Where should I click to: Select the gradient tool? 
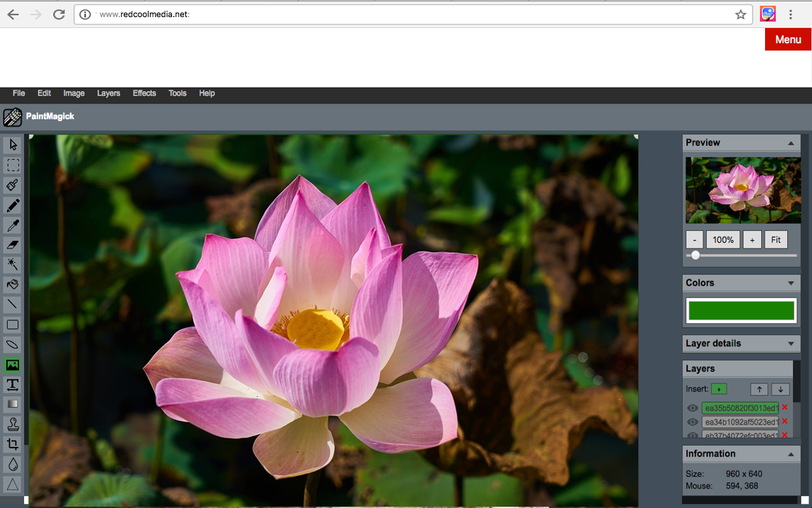(x=13, y=404)
